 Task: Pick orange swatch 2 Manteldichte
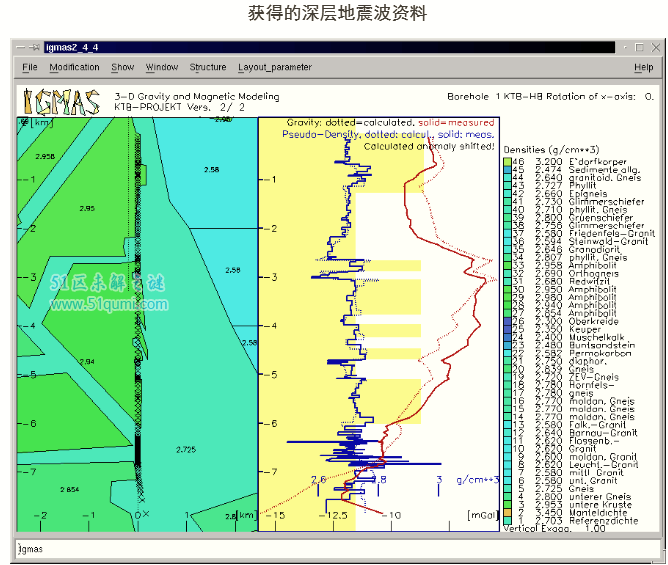click(x=507, y=512)
